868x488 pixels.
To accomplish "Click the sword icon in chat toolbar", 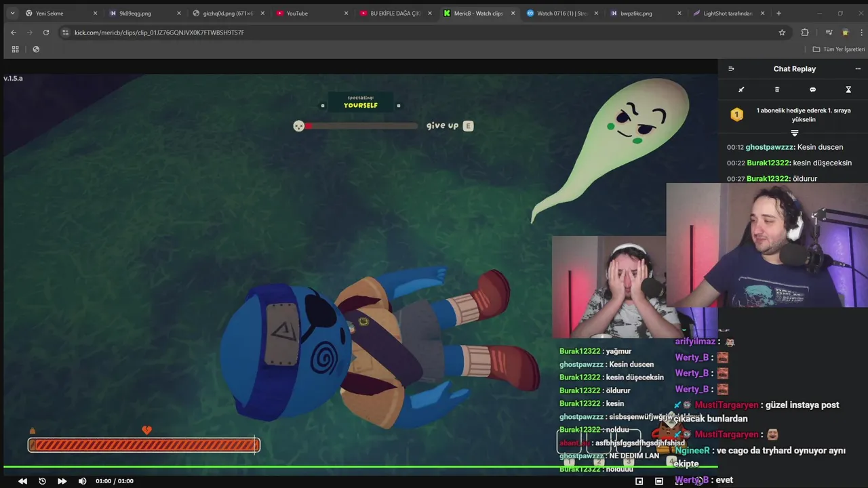I will click(741, 89).
